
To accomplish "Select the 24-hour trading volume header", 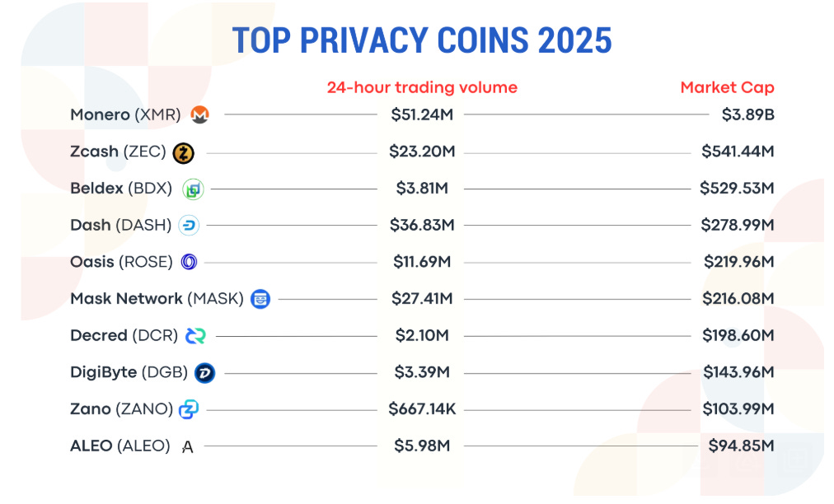I will pos(422,87).
